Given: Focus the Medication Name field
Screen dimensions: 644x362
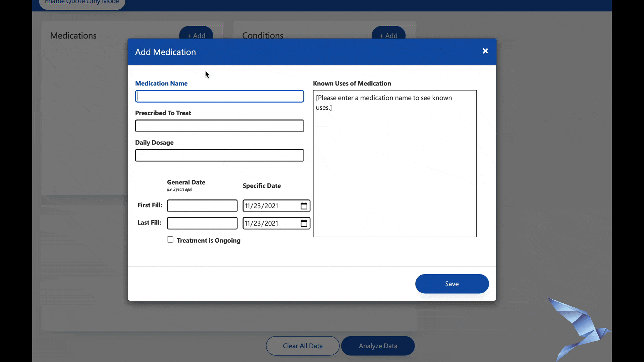Looking at the screenshot, I should (x=219, y=97).
